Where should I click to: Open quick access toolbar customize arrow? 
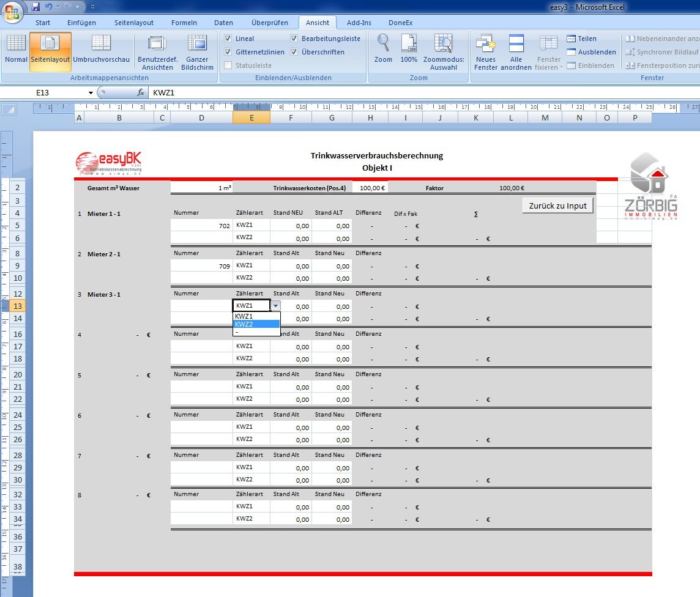click(92, 7)
